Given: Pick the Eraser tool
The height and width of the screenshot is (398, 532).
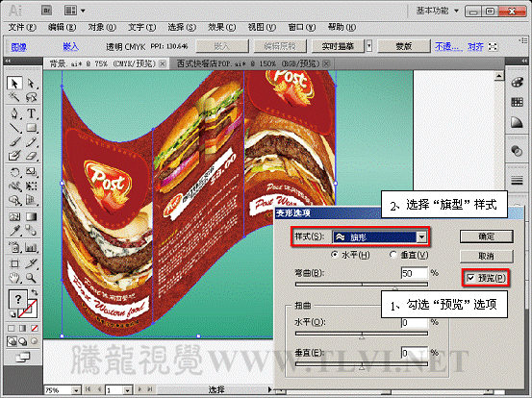Looking at the screenshot, I should 31,156.
